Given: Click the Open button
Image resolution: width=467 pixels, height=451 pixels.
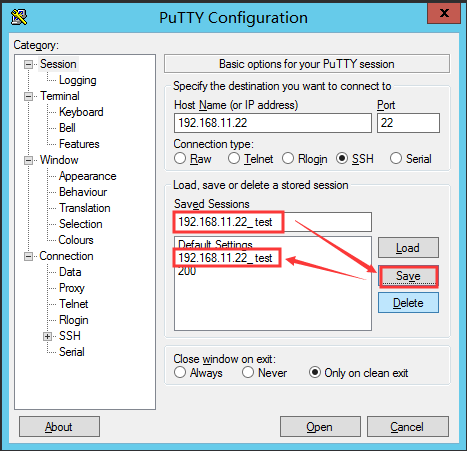Looking at the screenshot, I should pyautogui.click(x=320, y=426).
